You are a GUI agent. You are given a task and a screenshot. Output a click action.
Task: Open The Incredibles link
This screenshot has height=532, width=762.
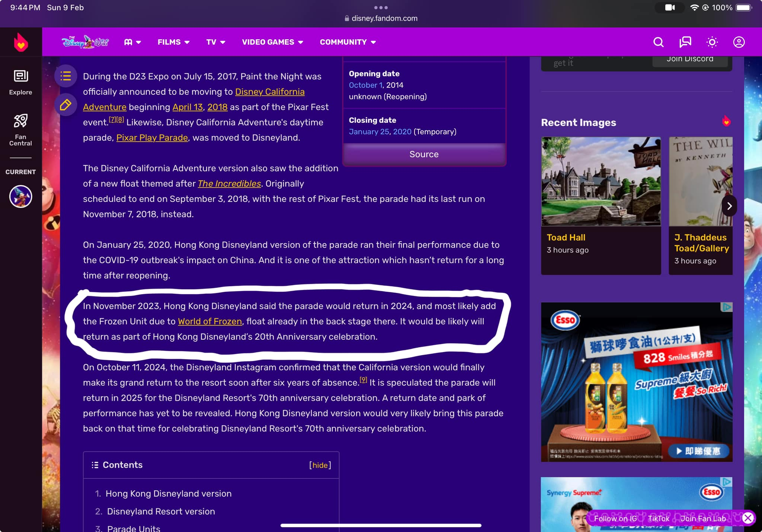pyautogui.click(x=229, y=183)
